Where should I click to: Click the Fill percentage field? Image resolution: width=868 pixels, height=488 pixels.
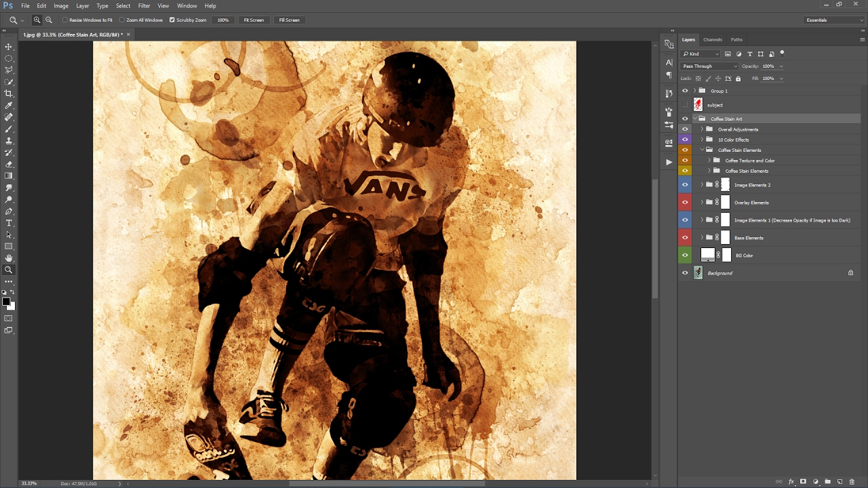[768, 79]
